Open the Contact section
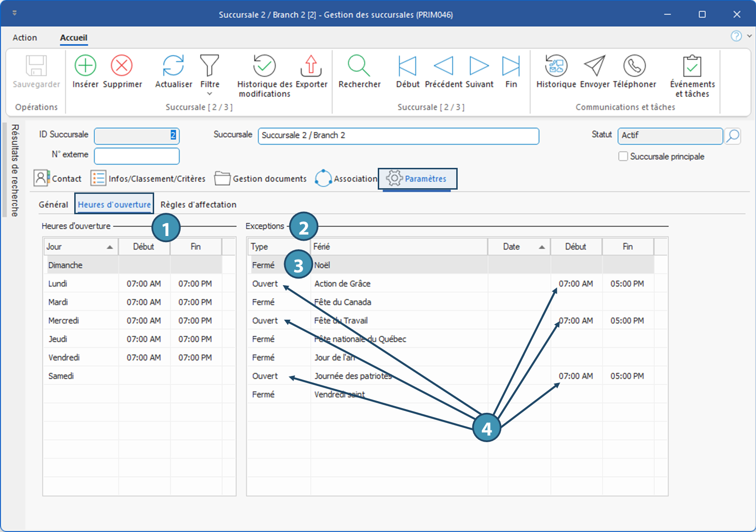This screenshot has width=756, height=532. click(x=58, y=179)
